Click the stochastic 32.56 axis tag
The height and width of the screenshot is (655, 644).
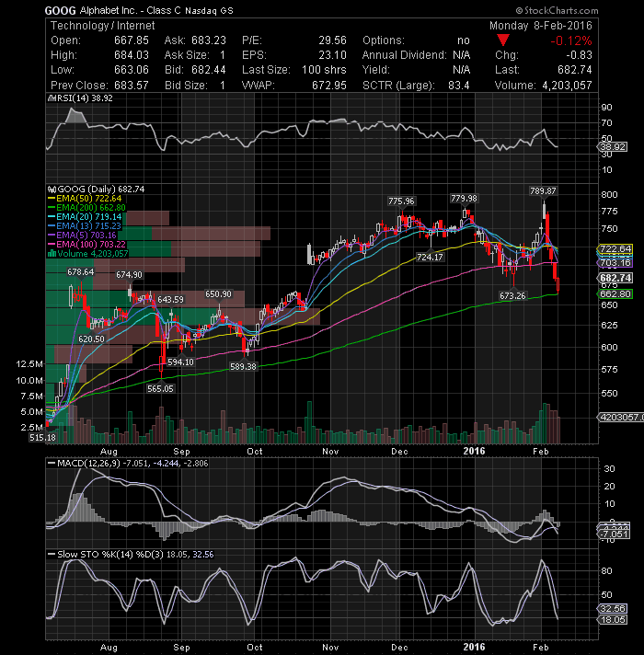(x=613, y=608)
